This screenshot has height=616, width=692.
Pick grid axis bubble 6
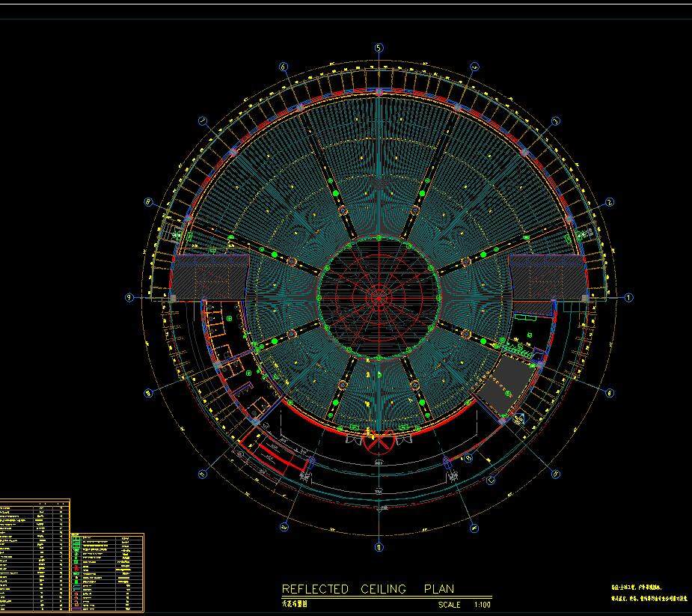(284, 67)
